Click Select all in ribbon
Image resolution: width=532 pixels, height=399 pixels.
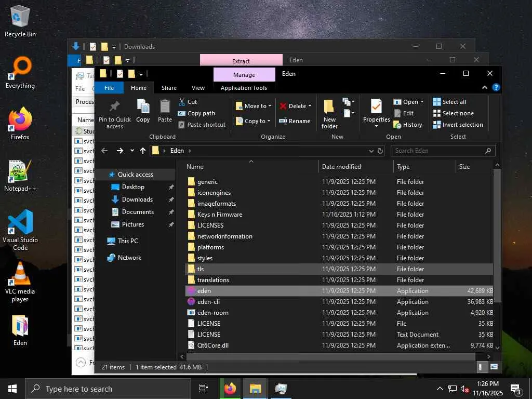tap(449, 102)
